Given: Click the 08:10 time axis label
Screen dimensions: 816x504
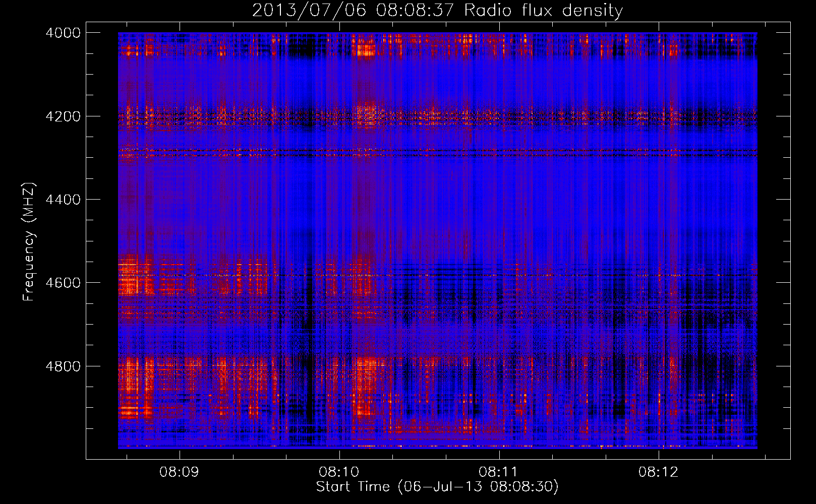Looking at the screenshot, I should coord(339,472).
